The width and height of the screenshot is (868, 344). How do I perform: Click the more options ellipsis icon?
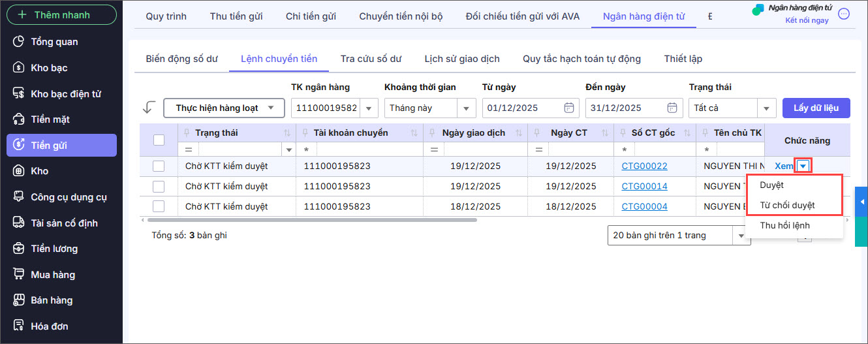pos(844,14)
